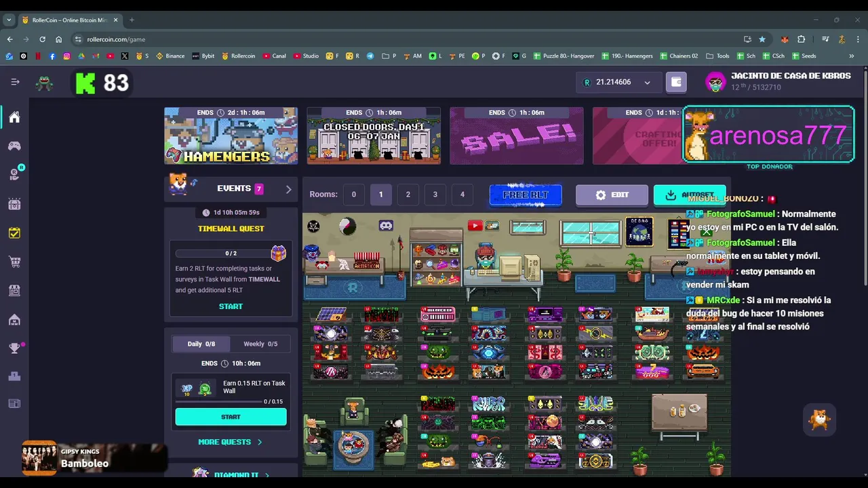
Task: Bookmark star in the address bar
Action: (762, 39)
